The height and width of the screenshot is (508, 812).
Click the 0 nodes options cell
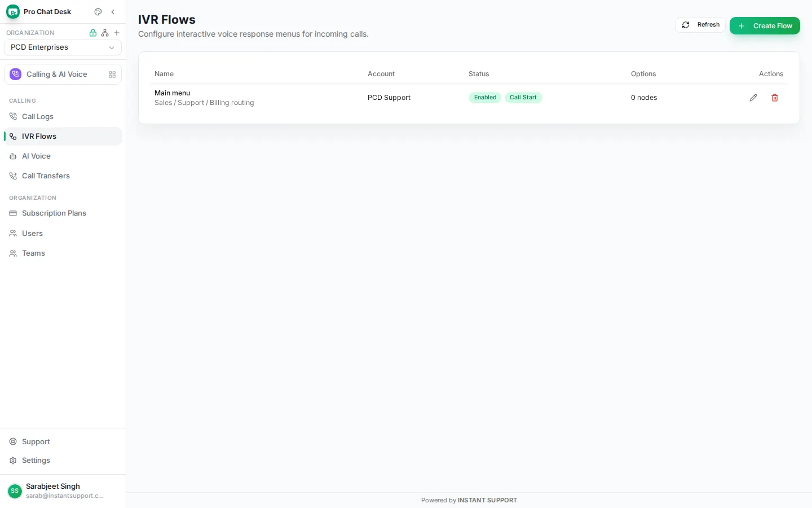coord(644,98)
